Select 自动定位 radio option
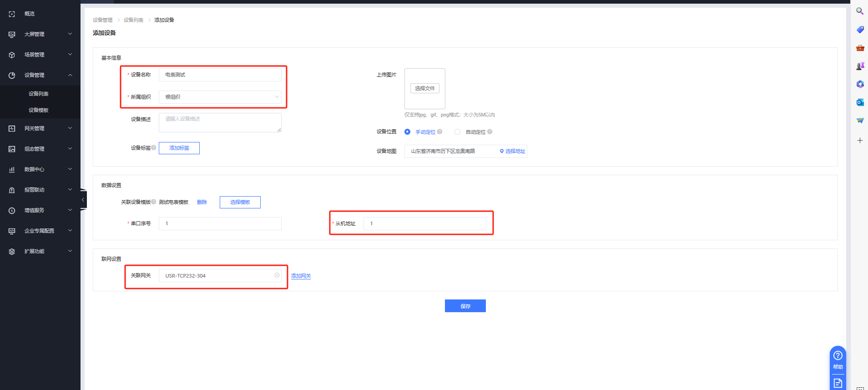Image resolution: width=868 pixels, height=390 pixels. tap(457, 132)
